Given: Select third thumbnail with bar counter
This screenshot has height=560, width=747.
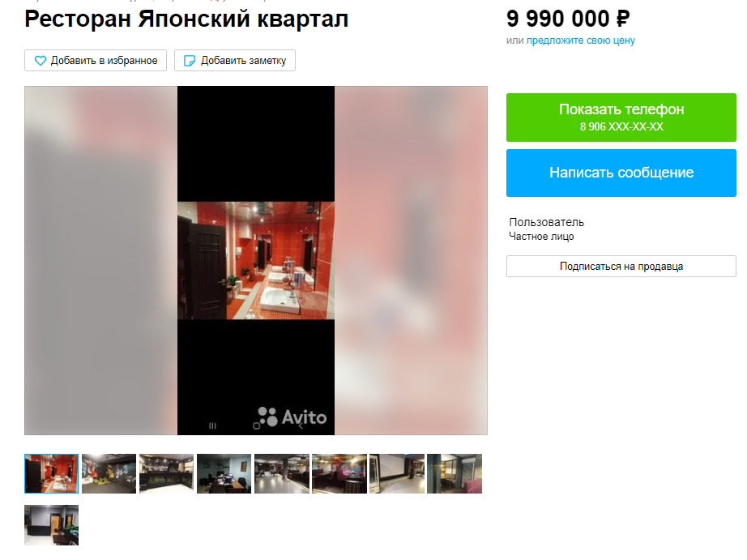Looking at the screenshot, I should pos(167,473).
